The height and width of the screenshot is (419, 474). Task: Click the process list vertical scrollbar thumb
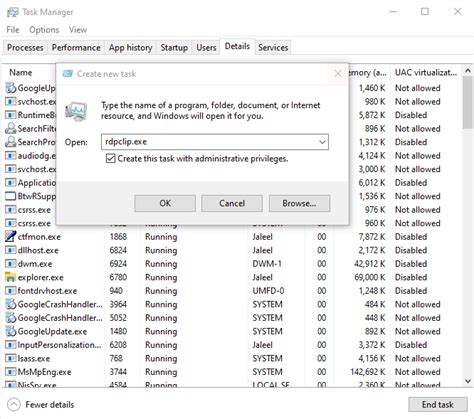pyautogui.click(x=468, y=102)
